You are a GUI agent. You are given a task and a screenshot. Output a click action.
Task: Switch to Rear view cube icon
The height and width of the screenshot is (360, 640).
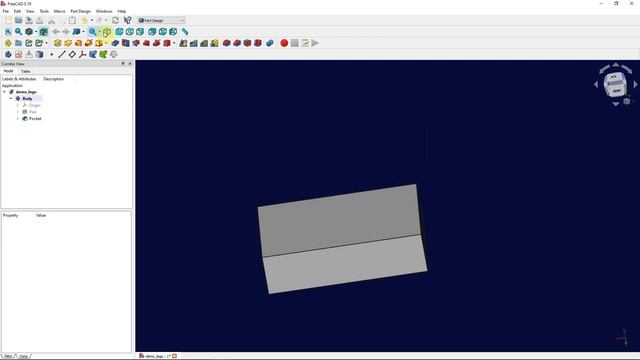[x=152, y=31]
